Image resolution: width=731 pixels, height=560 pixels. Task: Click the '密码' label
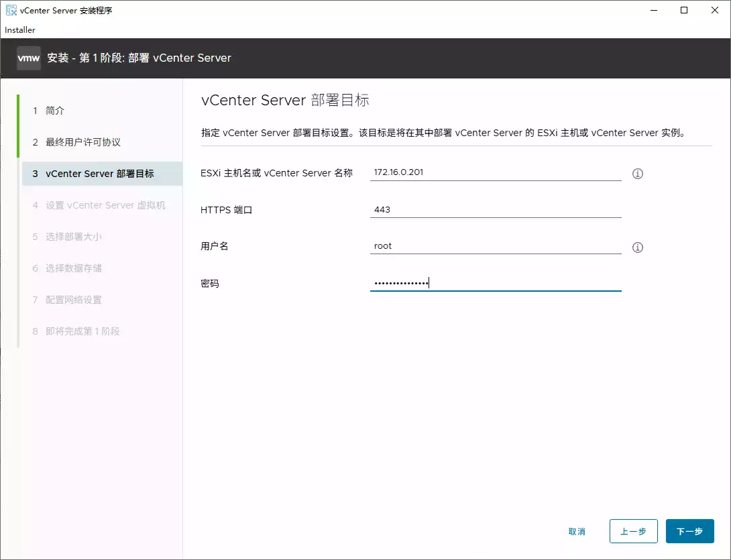click(210, 284)
